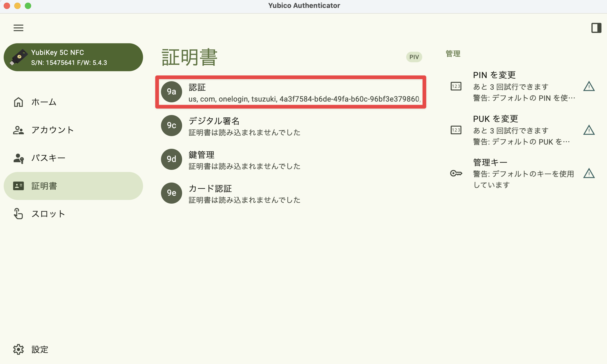The width and height of the screenshot is (607, 364).
Task: Click the green window zoom button
Action: [x=28, y=6]
